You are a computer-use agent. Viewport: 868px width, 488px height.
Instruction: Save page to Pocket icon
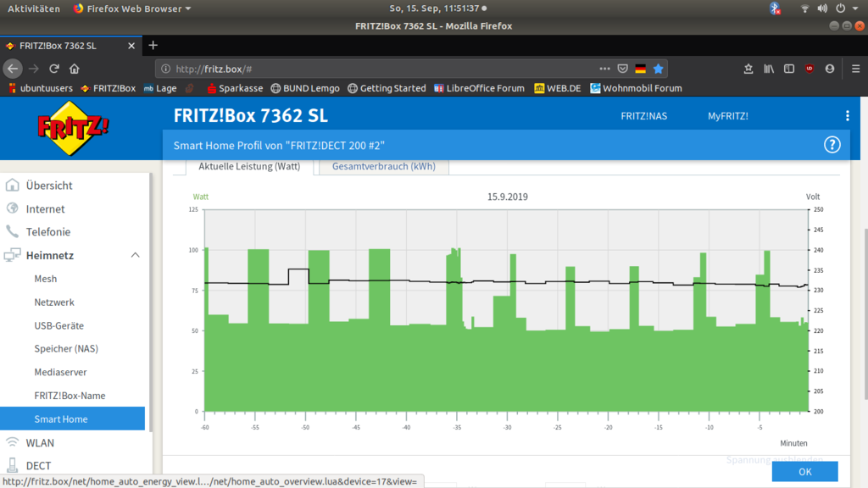[x=623, y=69]
